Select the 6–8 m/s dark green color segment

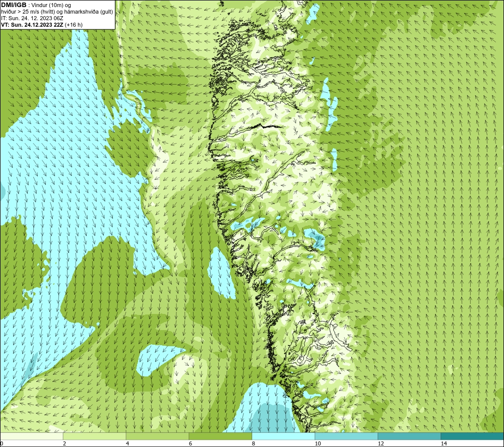coord(220,436)
